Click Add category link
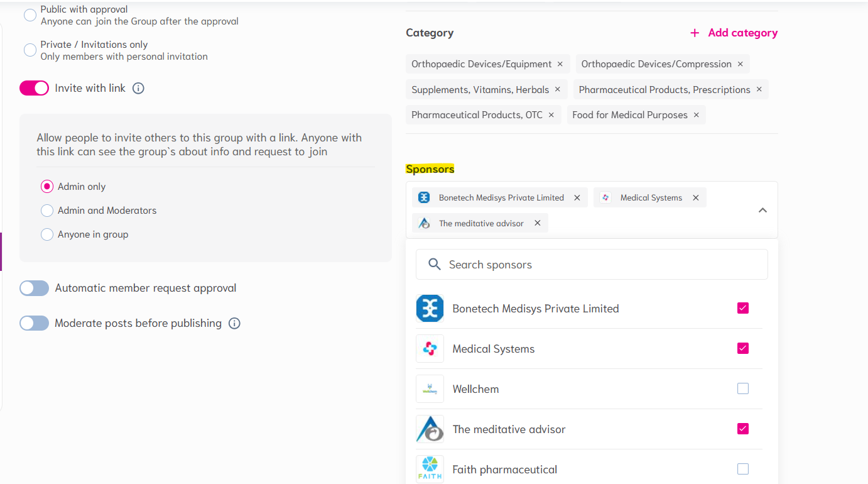 pyautogui.click(x=734, y=33)
